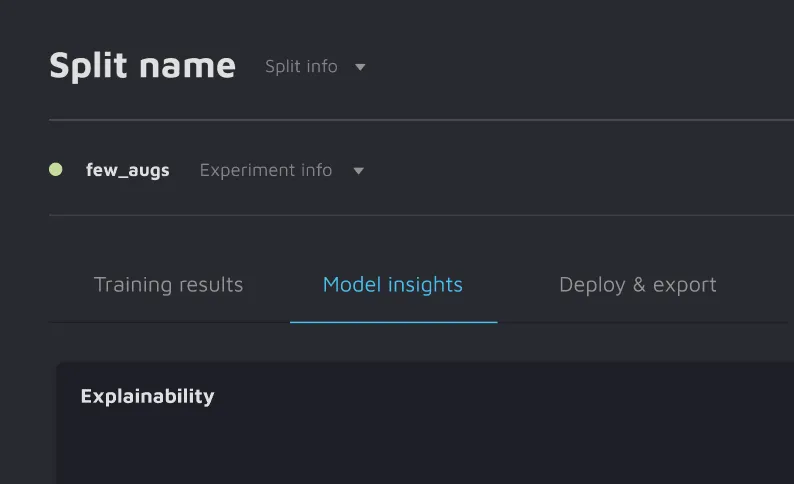Screen dimensions: 794x484
Task: Click the green status dot beside few_augs
Action: [x=56, y=170]
